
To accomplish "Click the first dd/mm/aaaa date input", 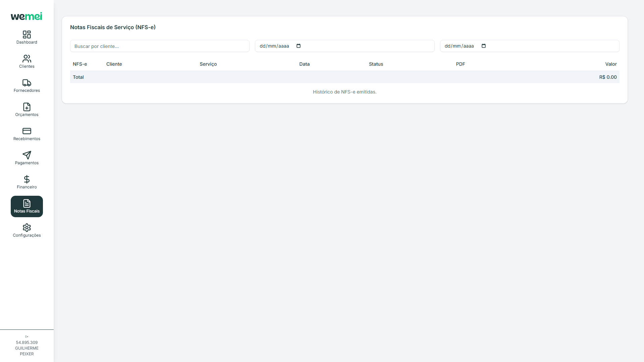I will (274, 46).
